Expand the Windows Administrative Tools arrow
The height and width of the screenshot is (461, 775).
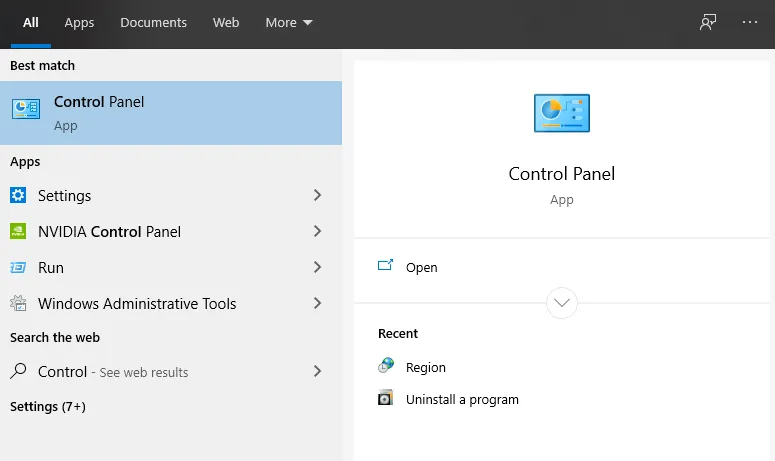pyautogui.click(x=317, y=303)
